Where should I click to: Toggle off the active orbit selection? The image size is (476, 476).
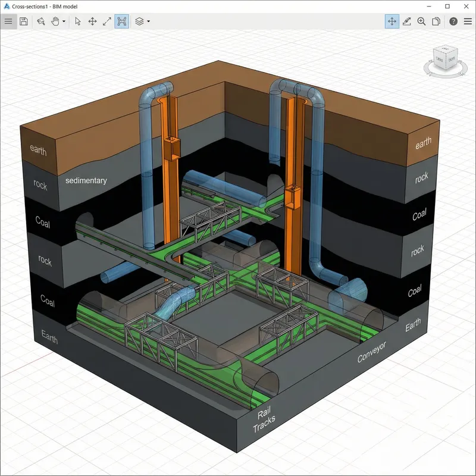click(x=122, y=21)
